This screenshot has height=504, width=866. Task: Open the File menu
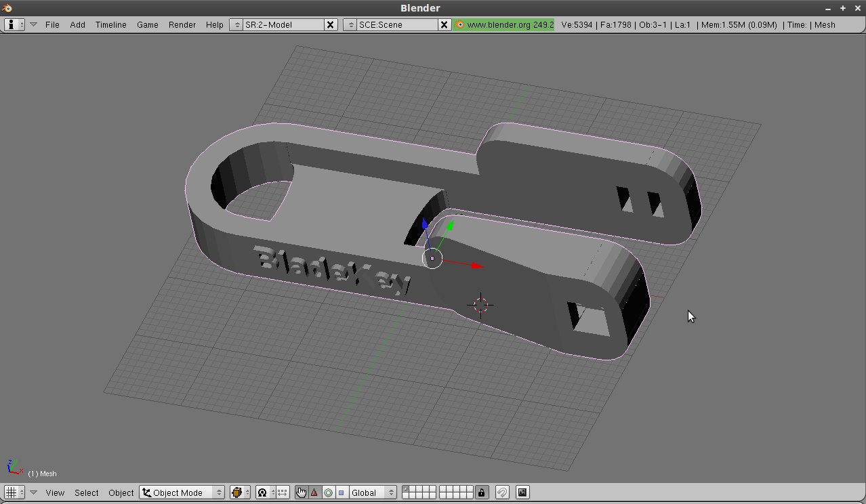[52, 24]
